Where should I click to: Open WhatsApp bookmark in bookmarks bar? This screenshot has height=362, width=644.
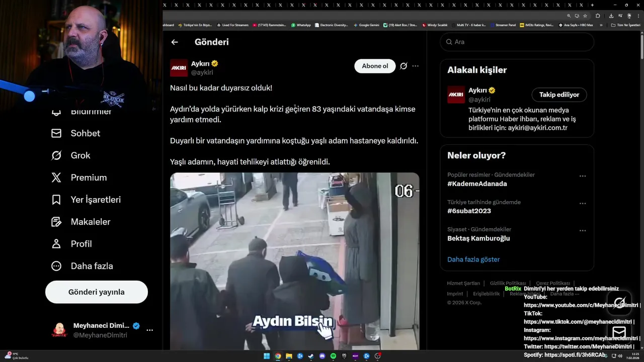pos(301,25)
